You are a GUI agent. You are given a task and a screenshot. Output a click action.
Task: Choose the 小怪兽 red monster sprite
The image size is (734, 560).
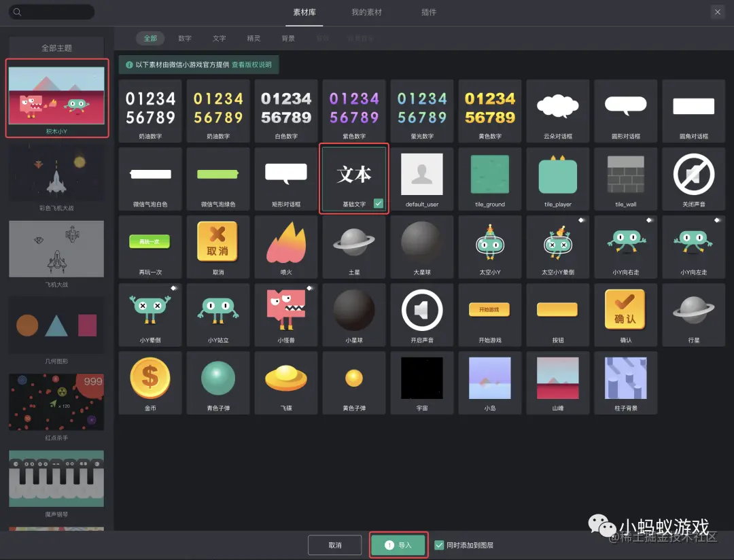point(286,315)
